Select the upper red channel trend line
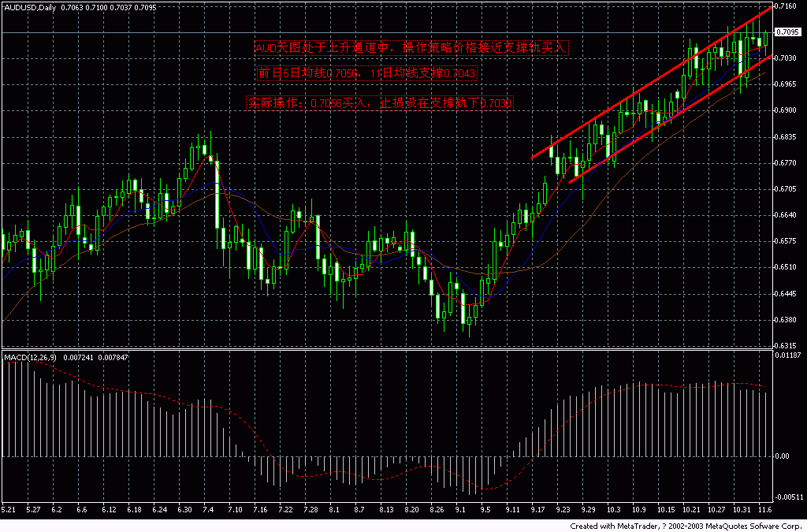This screenshot has width=807, height=532. [x=652, y=83]
